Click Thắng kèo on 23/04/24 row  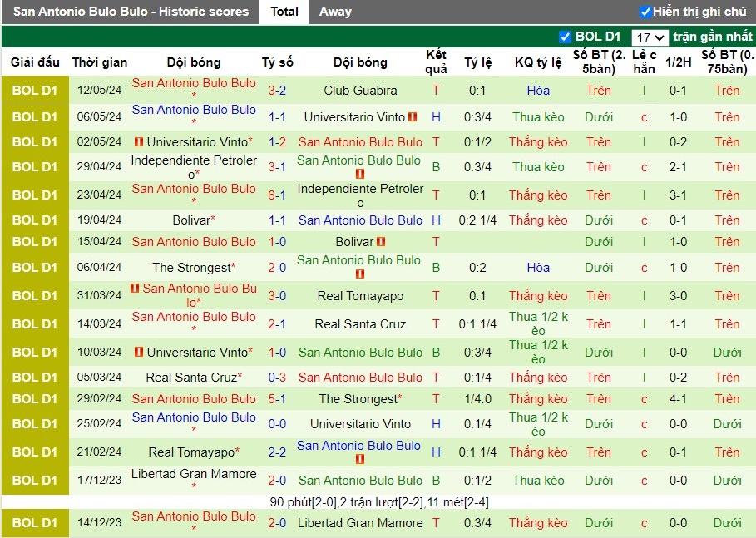tap(538, 195)
